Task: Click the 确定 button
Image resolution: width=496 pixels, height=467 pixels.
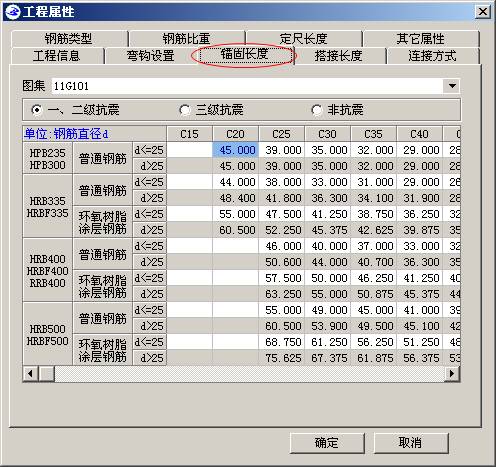Action: coord(327,443)
